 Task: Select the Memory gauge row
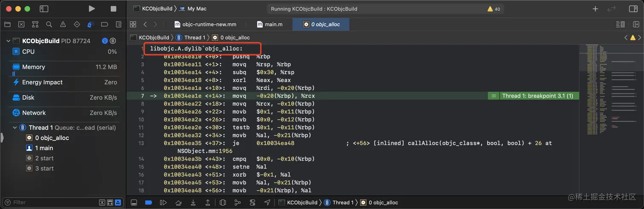pyautogui.click(x=63, y=67)
